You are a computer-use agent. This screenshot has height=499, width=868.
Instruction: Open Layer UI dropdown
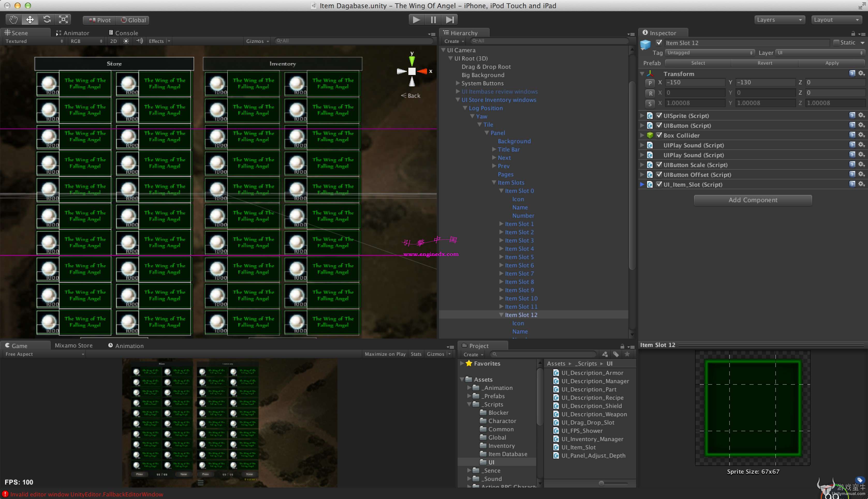(820, 53)
